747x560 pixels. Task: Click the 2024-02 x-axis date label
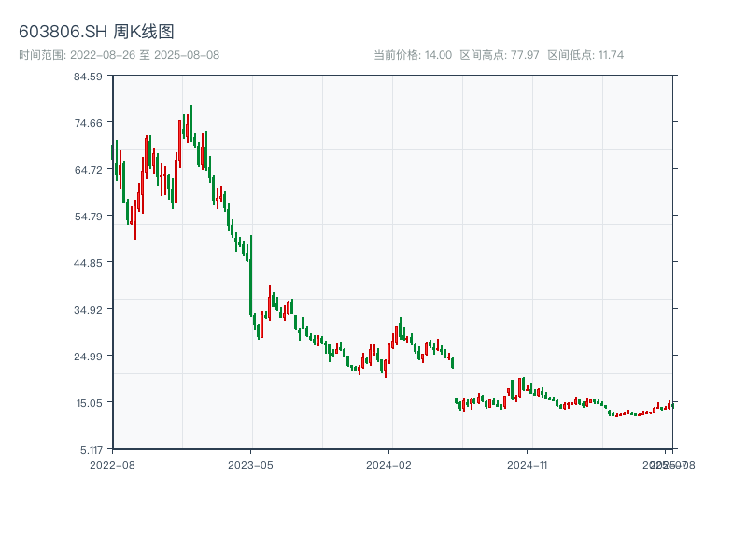tap(389, 464)
